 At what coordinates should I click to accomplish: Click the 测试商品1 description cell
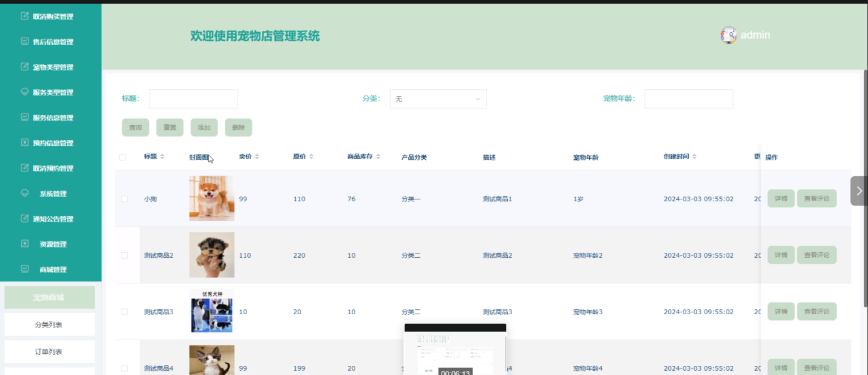click(x=497, y=199)
